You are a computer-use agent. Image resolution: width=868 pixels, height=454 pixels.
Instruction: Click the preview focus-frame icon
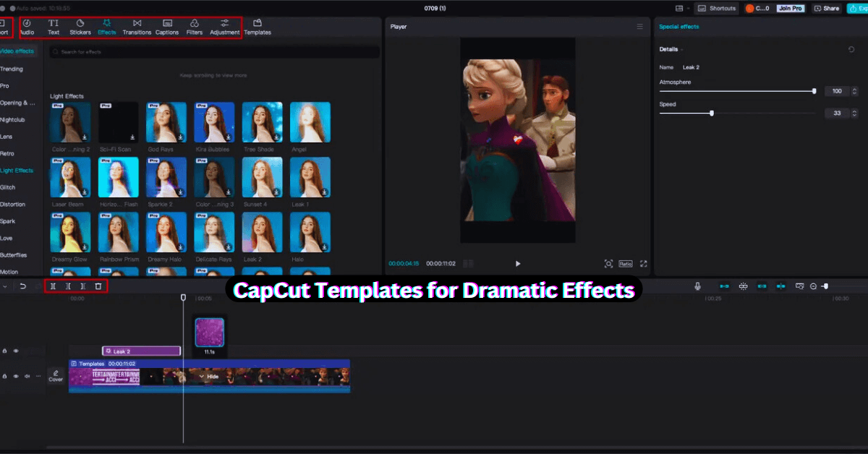pos(608,264)
